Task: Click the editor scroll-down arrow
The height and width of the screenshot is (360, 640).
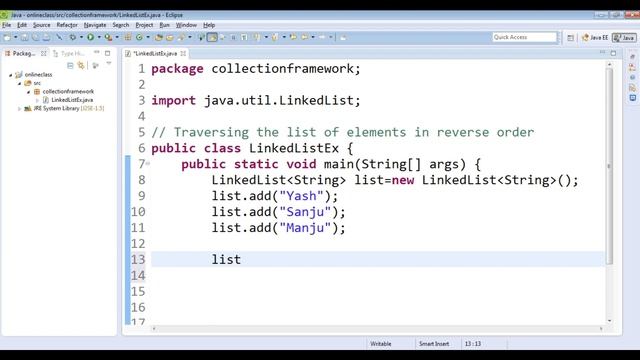Action: point(609,321)
